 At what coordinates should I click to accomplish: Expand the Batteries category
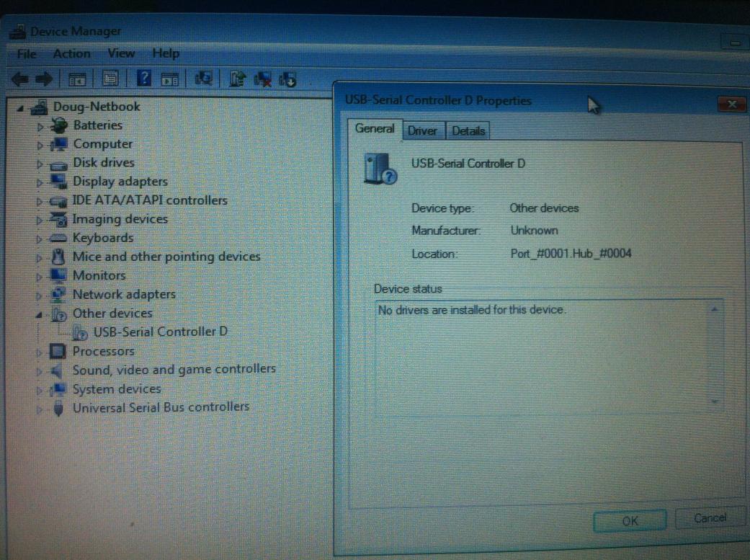tap(41, 126)
